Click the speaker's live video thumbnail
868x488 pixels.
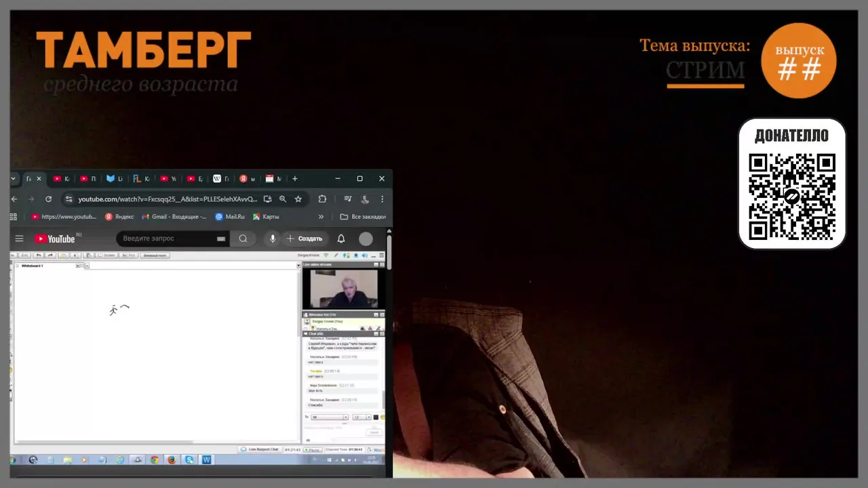343,289
